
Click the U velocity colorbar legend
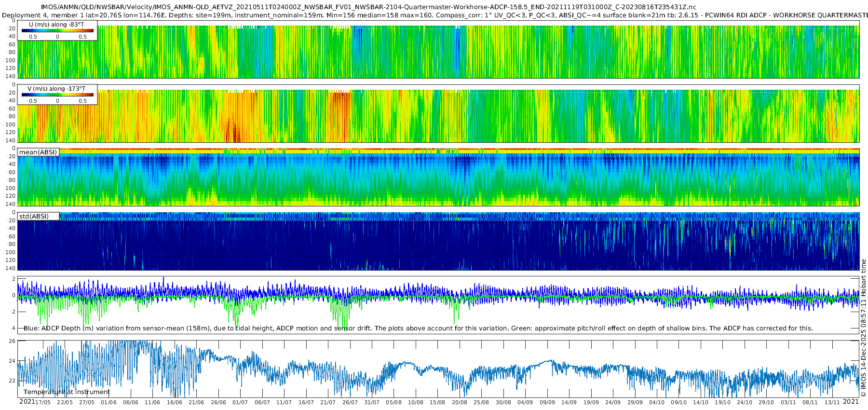tap(57, 30)
